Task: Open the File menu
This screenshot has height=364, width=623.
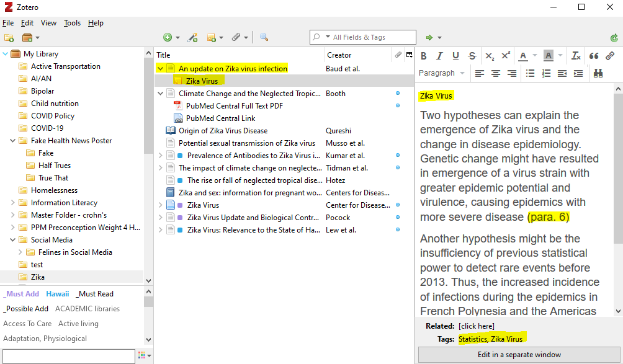Action: point(8,23)
